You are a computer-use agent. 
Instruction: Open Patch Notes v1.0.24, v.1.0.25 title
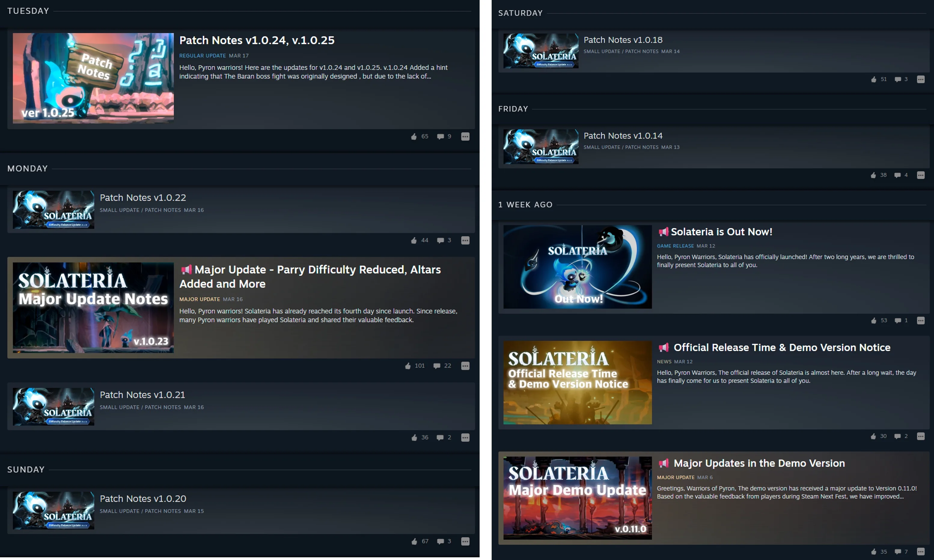point(257,40)
